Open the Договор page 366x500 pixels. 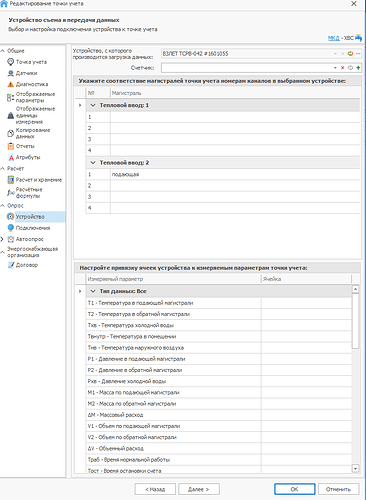[x=27, y=265]
